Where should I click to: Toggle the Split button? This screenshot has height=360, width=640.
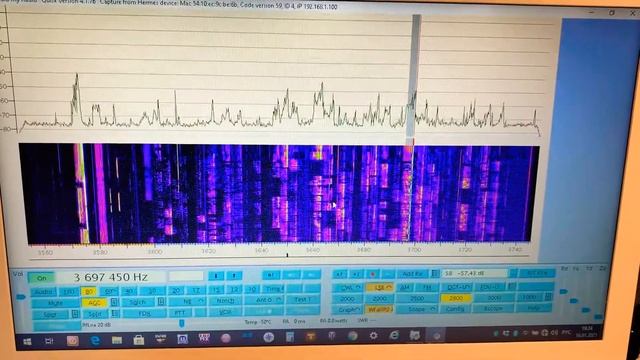[95, 314]
